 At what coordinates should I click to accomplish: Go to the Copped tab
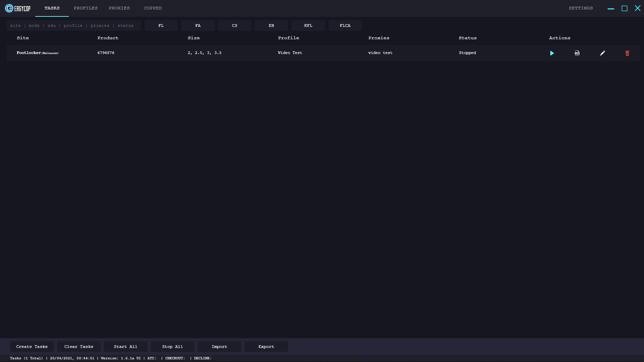(x=153, y=8)
